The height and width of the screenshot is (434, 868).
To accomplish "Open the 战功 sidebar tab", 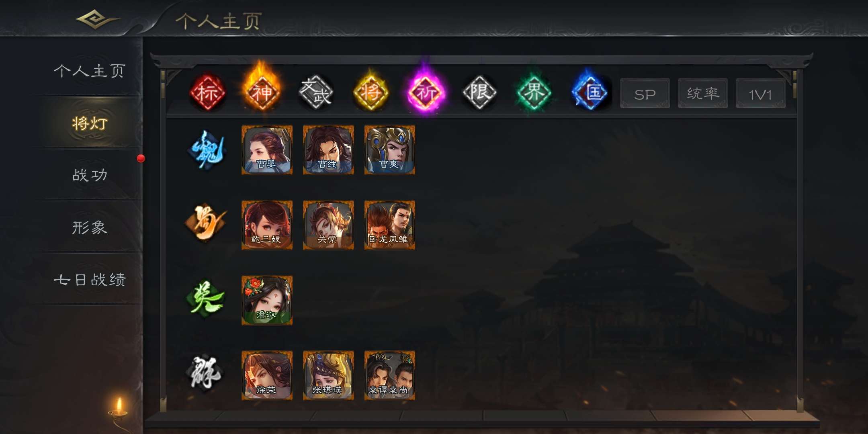I will click(x=90, y=175).
